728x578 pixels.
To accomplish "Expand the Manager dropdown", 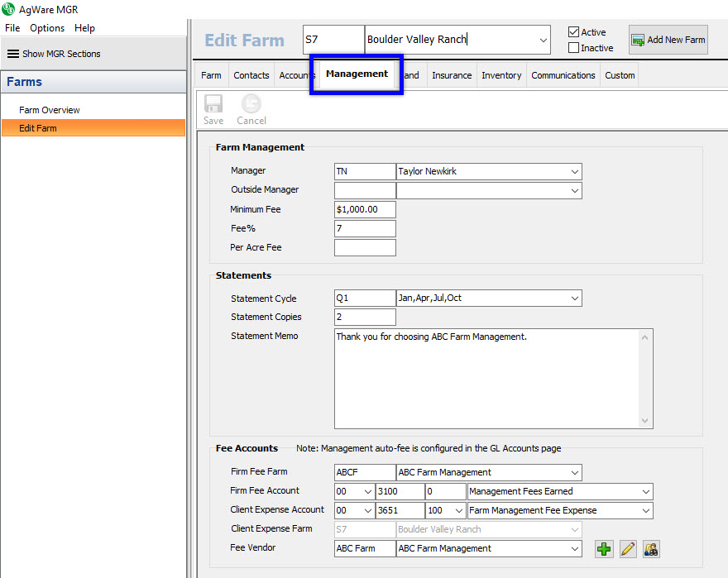I will pyautogui.click(x=575, y=172).
